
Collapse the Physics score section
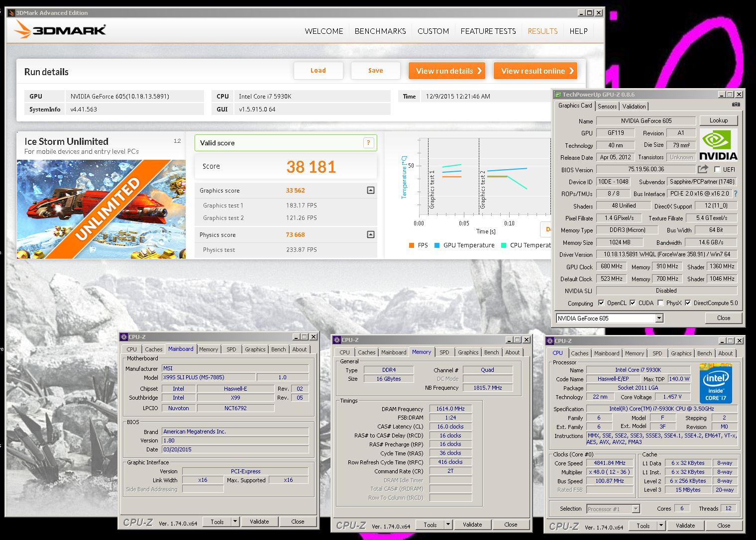click(x=370, y=234)
